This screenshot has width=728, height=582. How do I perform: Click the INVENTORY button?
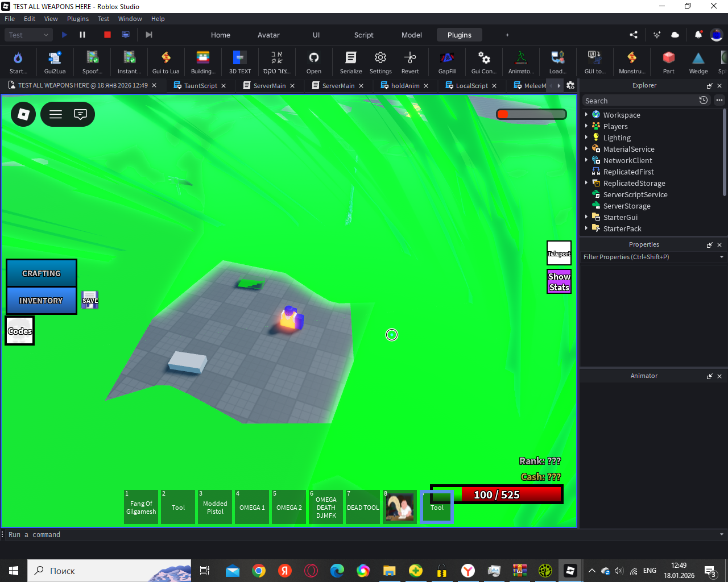point(41,300)
